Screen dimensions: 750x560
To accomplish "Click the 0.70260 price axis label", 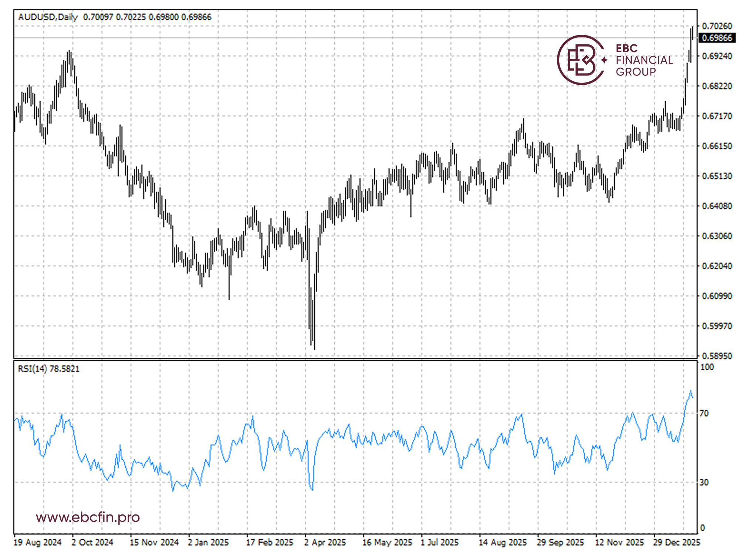I will tap(716, 26).
